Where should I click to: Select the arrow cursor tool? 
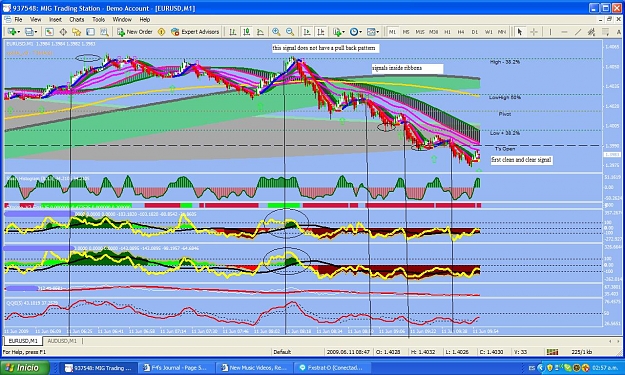519,32
